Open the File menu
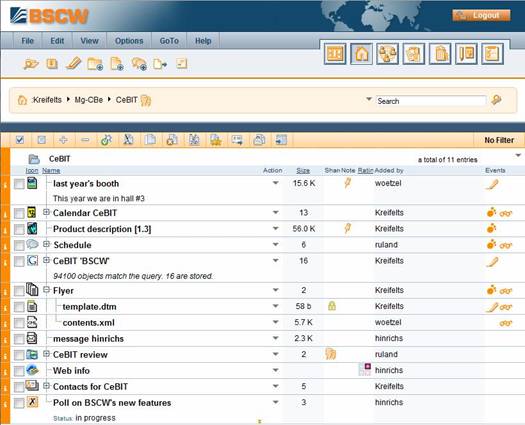 pyautogui.click(x=27, y=41)
